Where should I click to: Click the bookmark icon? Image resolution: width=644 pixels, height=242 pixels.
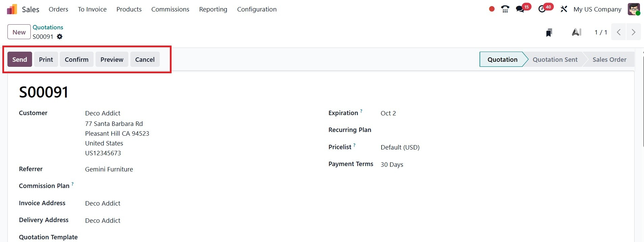[549, 32]
